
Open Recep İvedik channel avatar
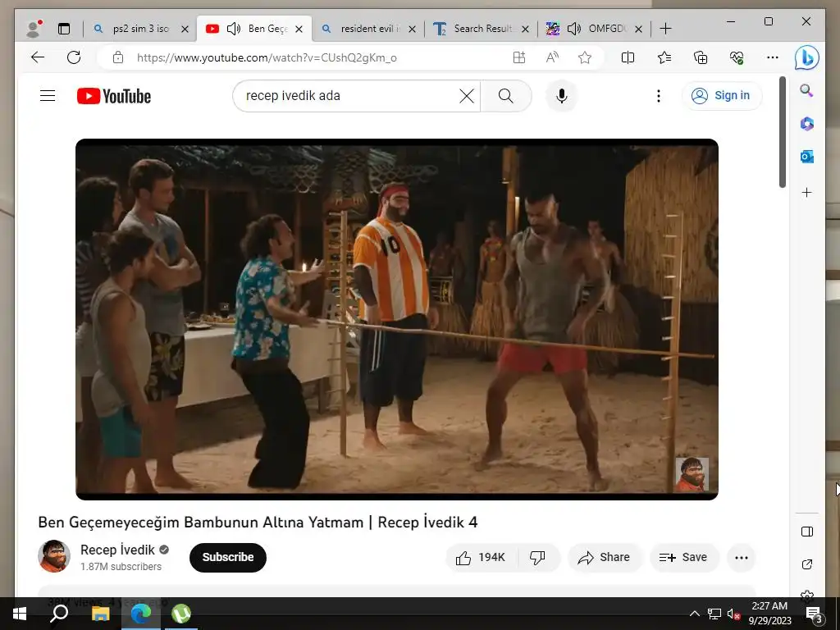click(x=54, y=557)
